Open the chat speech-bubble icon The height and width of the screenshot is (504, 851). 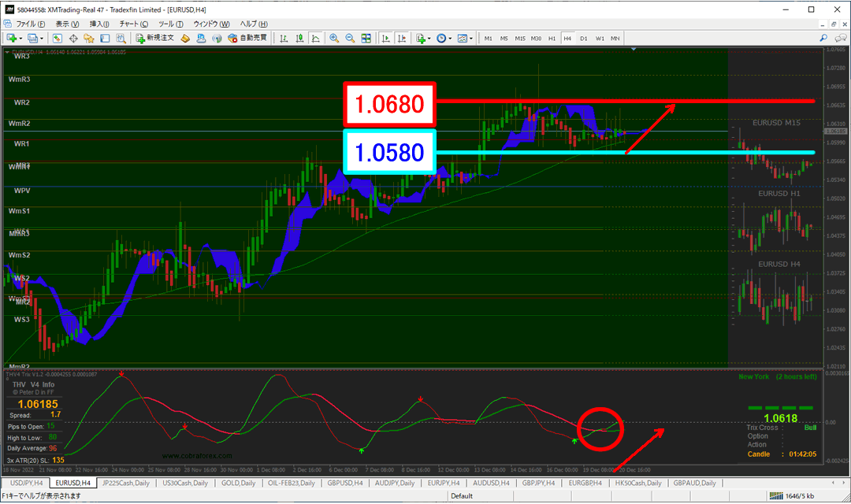pos(840,38)
